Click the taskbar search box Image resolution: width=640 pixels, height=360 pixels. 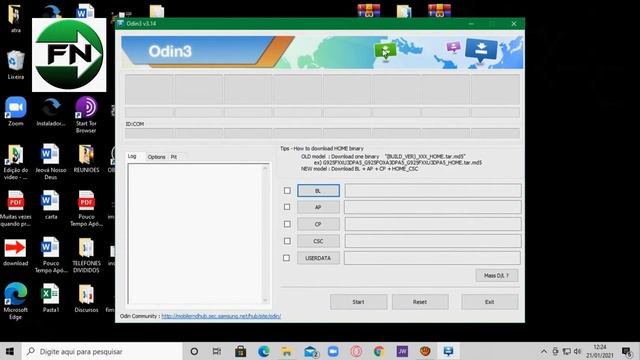(101, 351)
